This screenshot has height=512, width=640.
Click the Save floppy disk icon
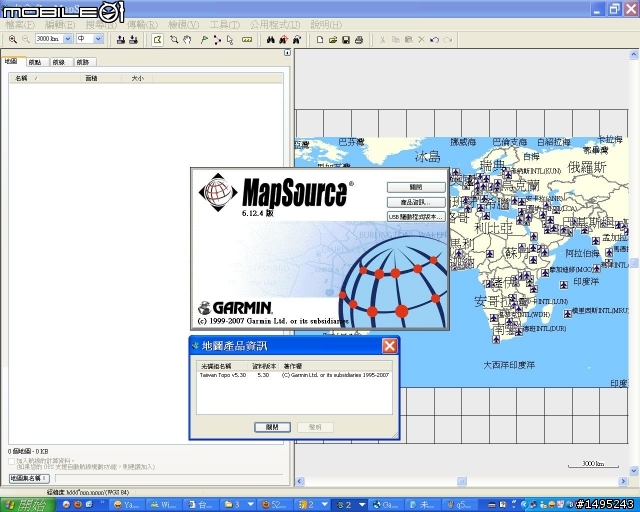346,39
